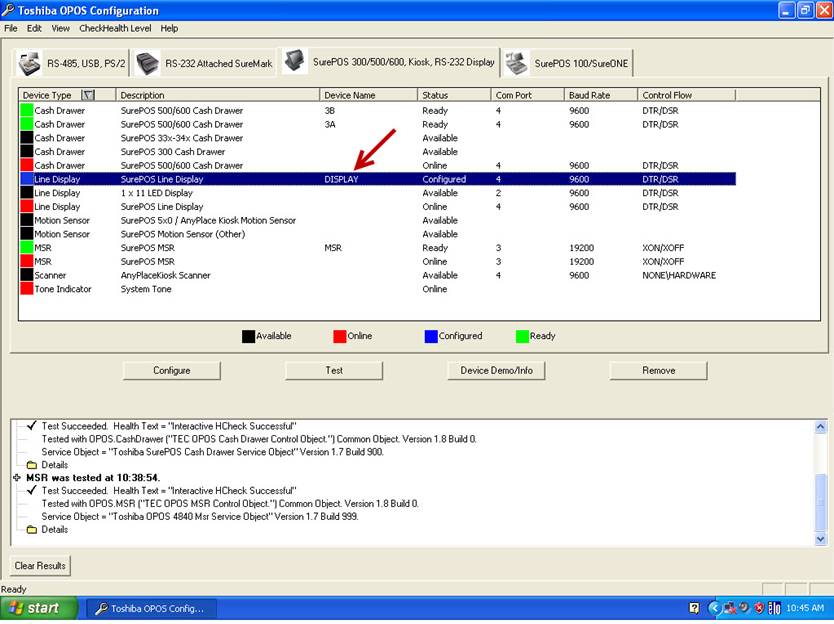Click the Device Demo/Info button
The image size is (834, 624).
click(x=496, y=370)
